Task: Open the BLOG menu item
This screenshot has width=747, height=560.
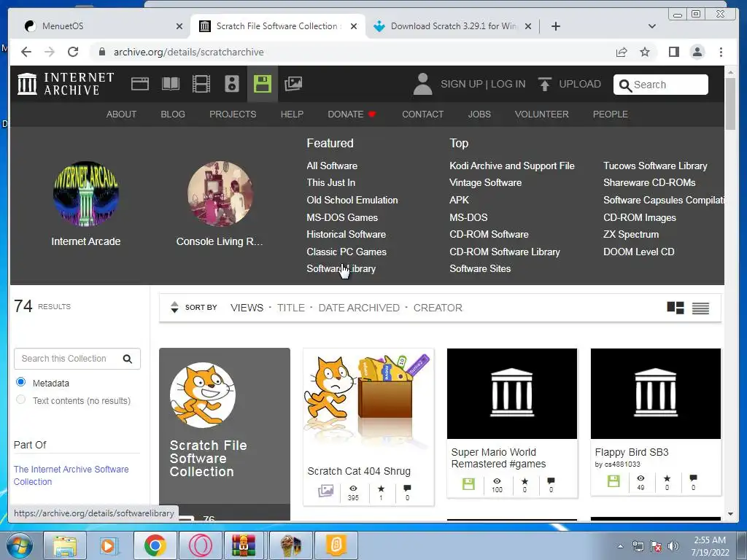Action: (x=173, y=114)
